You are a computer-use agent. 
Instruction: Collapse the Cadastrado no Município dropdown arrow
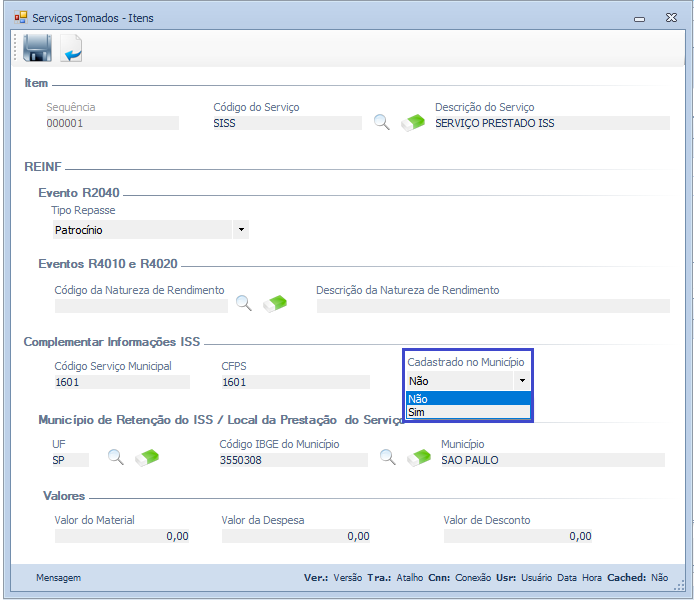[x=521, y=381]
